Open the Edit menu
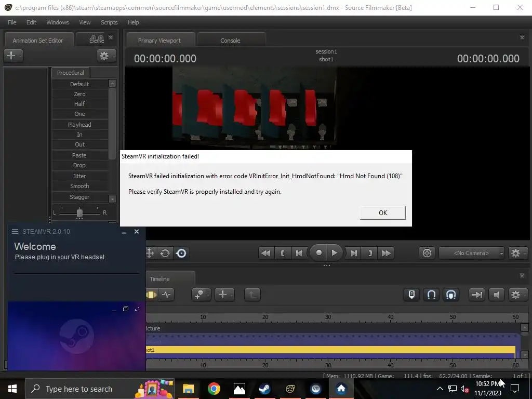The image size is (532, 399). pos(31,22)
